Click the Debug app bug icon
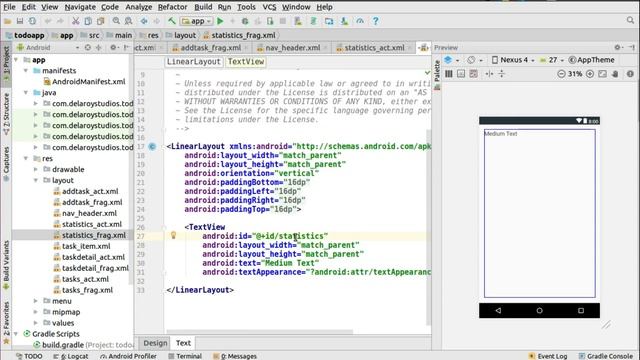This screenshot has width=640, height=360. point(245,21)
